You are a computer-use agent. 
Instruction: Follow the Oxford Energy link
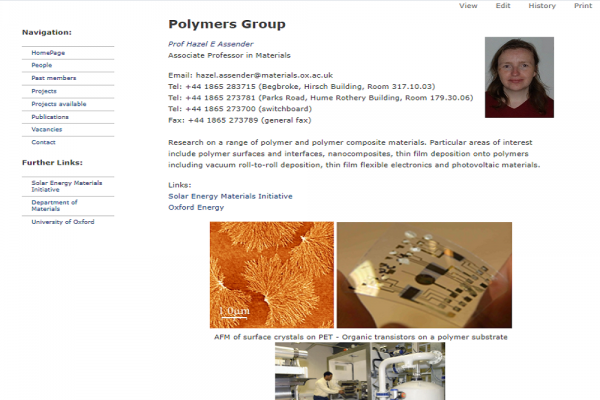tap(196, 207)
